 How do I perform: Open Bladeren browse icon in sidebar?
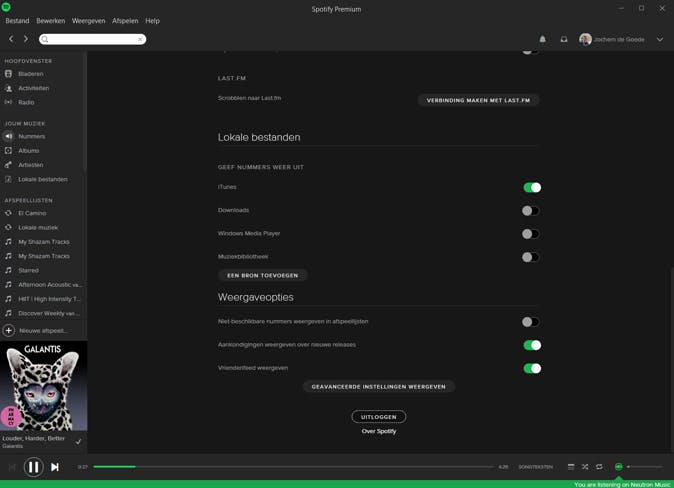(8, 74)
